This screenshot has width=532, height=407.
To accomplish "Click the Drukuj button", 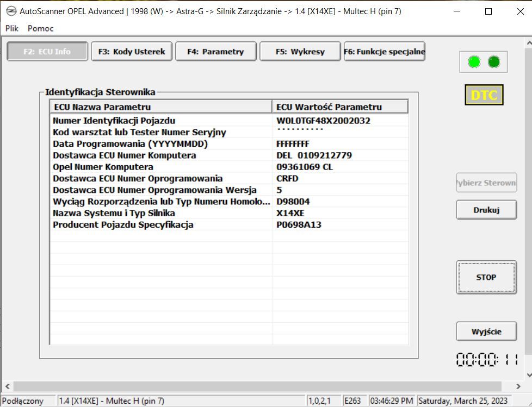I will pyautogui.click(x=486, y=210).
